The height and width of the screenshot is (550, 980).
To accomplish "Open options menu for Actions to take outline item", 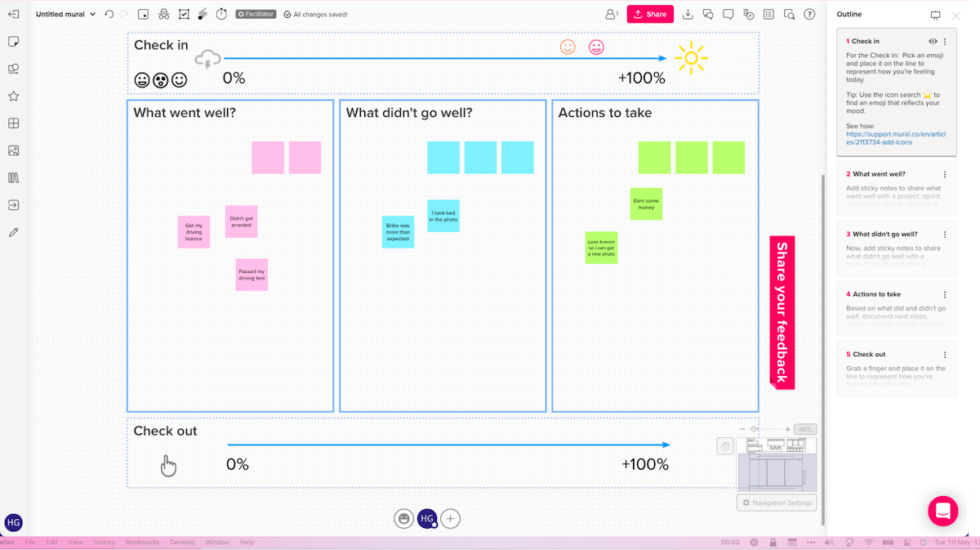I will (945, 294).
